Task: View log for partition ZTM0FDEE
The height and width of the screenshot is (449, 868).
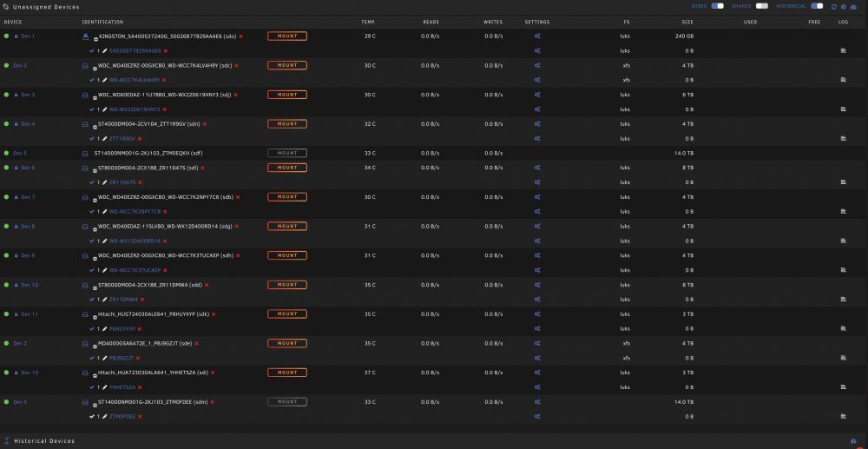Action: (843, 416)
